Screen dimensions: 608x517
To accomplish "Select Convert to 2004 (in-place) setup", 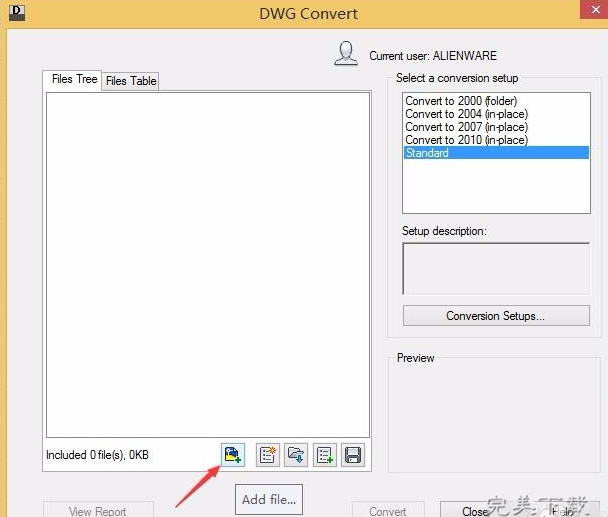I will [x=496, y=114].
